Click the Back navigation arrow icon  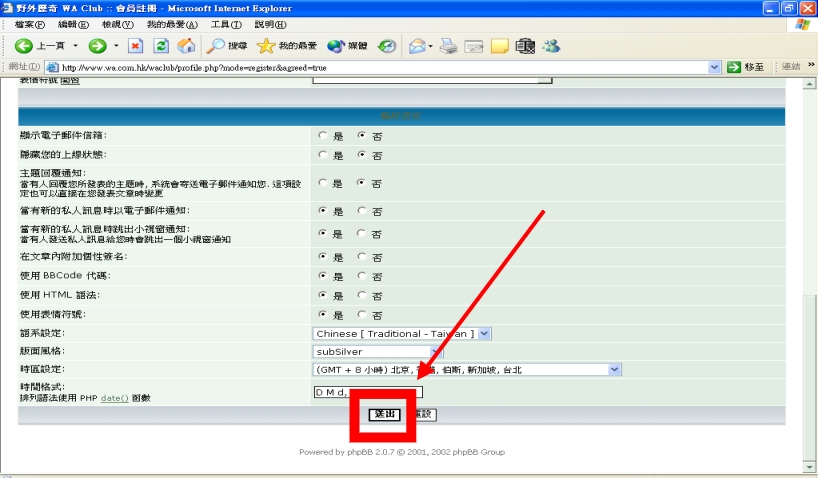coord(23,46)
